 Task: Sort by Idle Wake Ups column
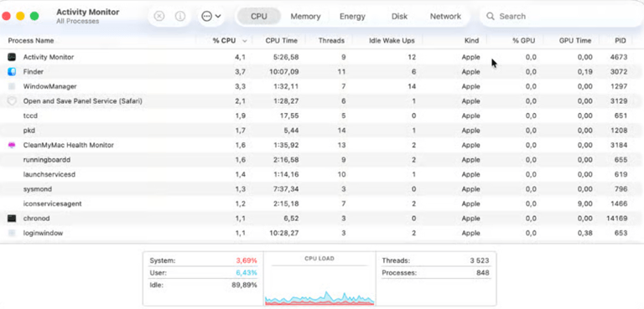pos(392,41)
